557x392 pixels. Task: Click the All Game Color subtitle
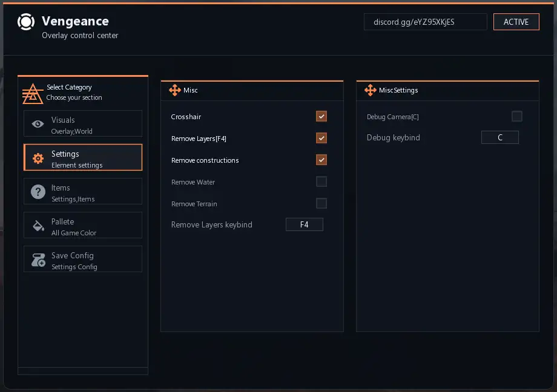[x=73, y=233]
